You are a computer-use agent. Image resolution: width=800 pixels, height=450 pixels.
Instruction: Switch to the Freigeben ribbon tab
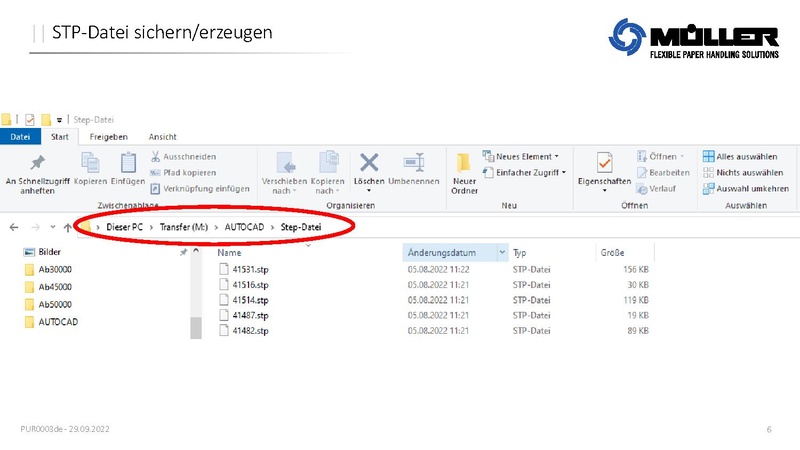click(x=108, y=136)
